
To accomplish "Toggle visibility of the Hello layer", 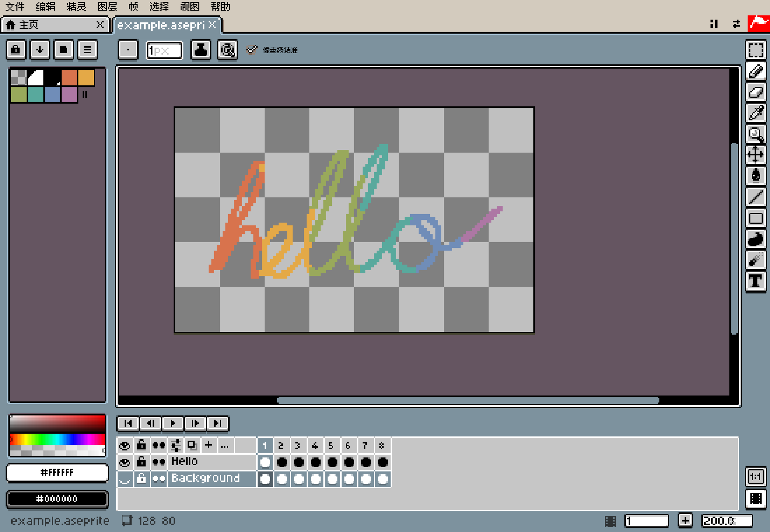I will [125, 462].
